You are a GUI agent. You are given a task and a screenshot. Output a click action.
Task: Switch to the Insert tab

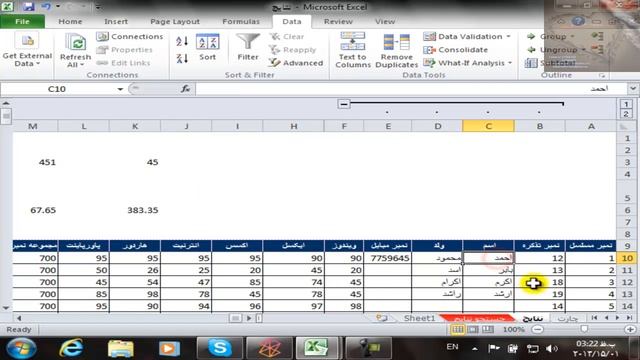tap(116, 22)
